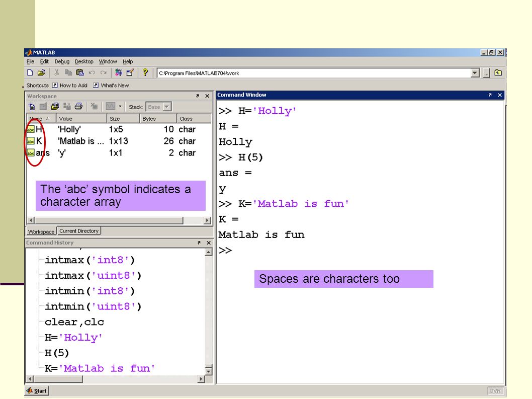This screenshot has height=399, width=532.
Task: Sort workspace by Bytes column header
Action: (x=158, y=119)
